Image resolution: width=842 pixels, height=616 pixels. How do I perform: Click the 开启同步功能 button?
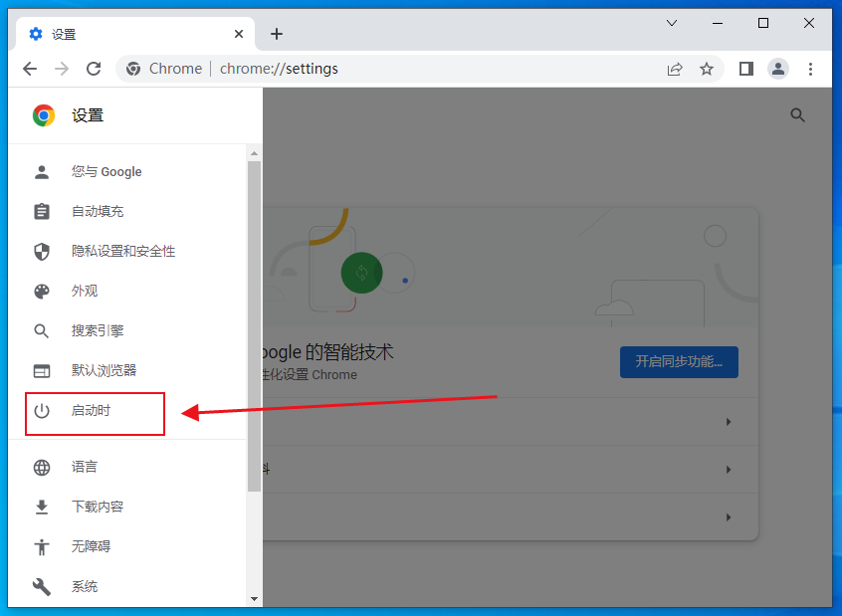680,362
